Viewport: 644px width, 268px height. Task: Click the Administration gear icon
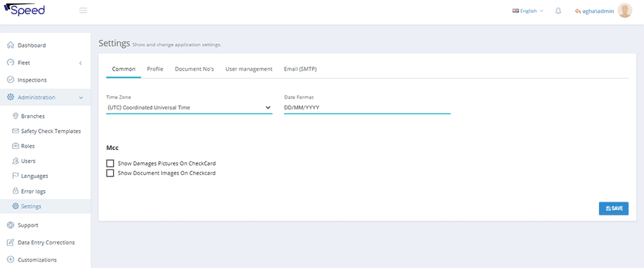coord(11,97)
